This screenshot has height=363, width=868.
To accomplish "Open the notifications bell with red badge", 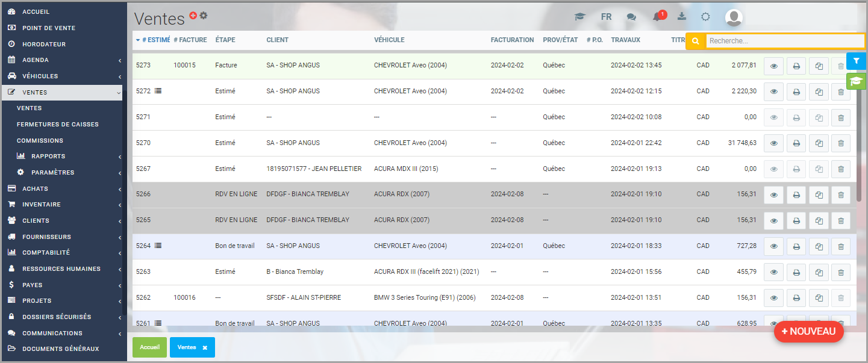I will coord(657,17).
